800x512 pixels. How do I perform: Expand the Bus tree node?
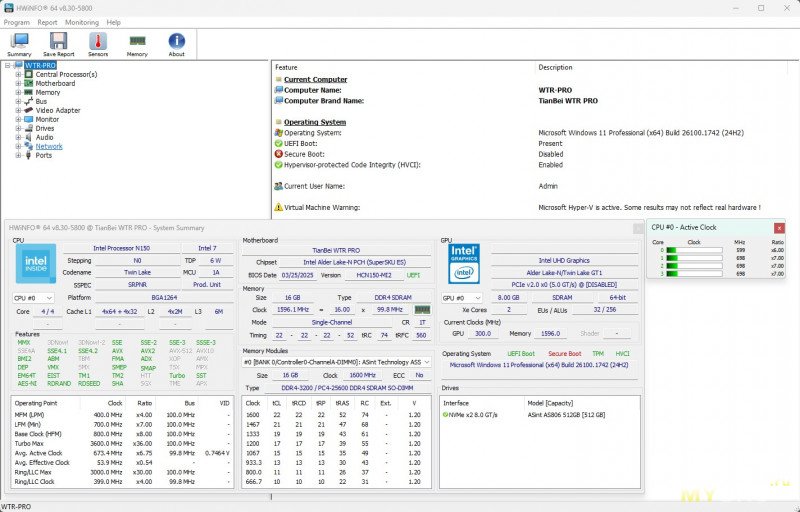(18, 101)
